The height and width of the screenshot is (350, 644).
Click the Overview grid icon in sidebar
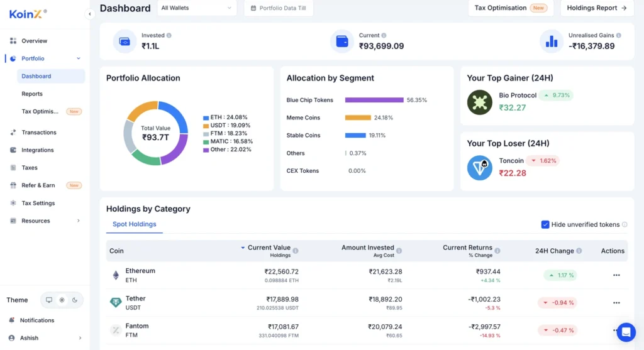(13, 41)
